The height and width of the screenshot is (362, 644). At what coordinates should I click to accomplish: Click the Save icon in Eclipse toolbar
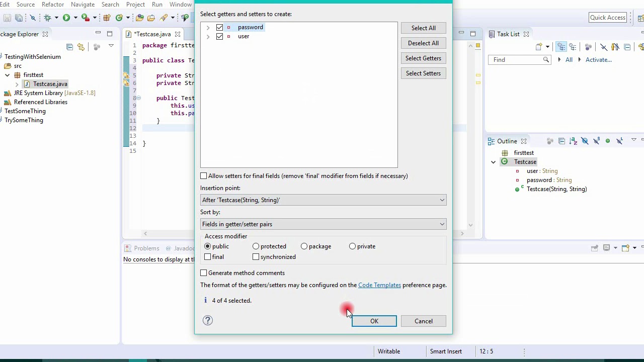(x=7, y=18)
